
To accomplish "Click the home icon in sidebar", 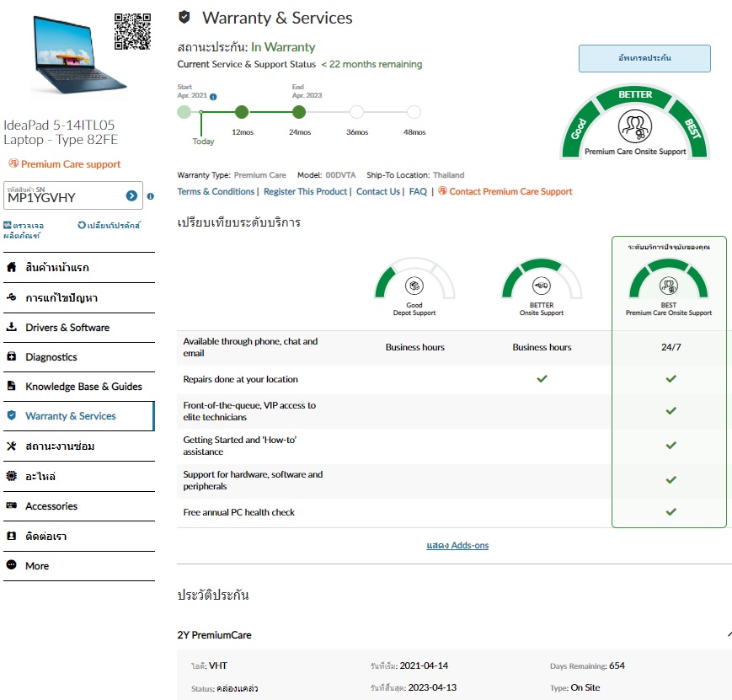I will [12, 267].
